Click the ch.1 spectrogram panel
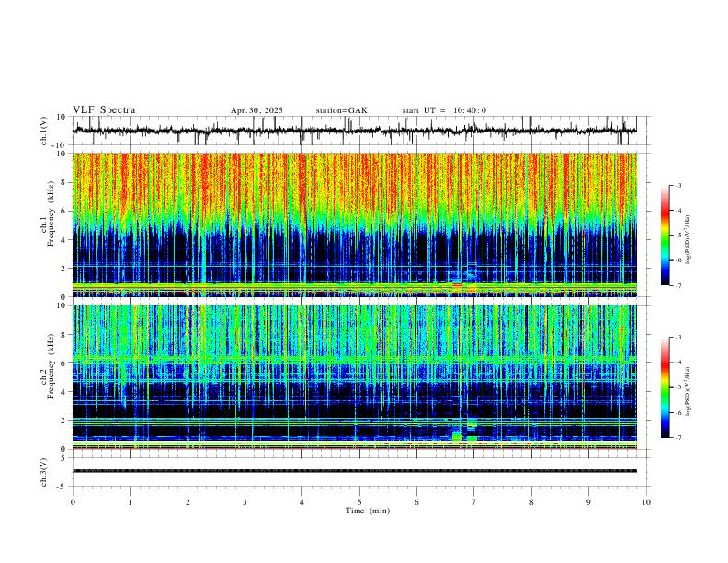This screenshot has height=563, width=728. [355, 224]
